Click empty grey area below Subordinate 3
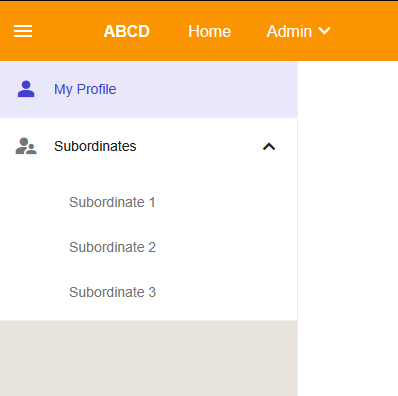Viewport: 398px width, 396px height. [149, 358]
